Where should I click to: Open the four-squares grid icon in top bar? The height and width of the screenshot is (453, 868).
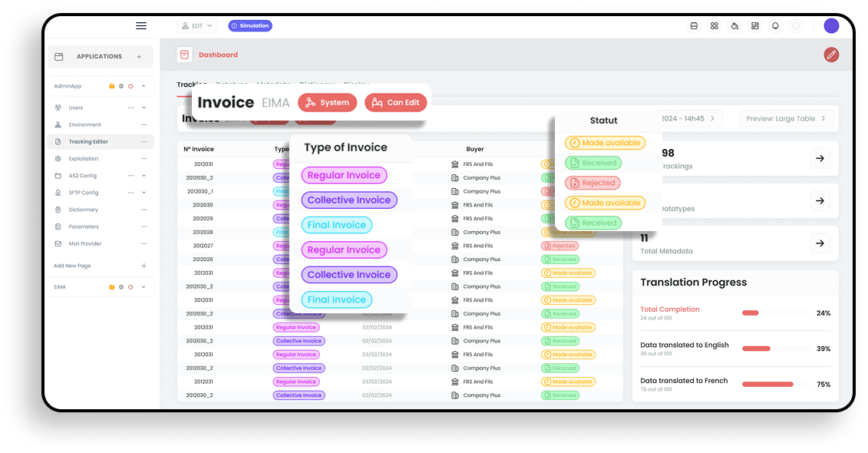(715, 26)
